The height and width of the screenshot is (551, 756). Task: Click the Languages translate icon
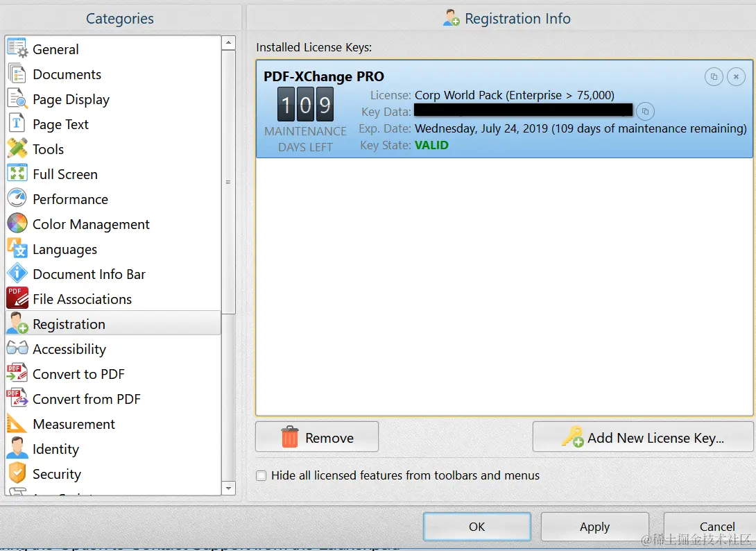click(x=17, y=249)
